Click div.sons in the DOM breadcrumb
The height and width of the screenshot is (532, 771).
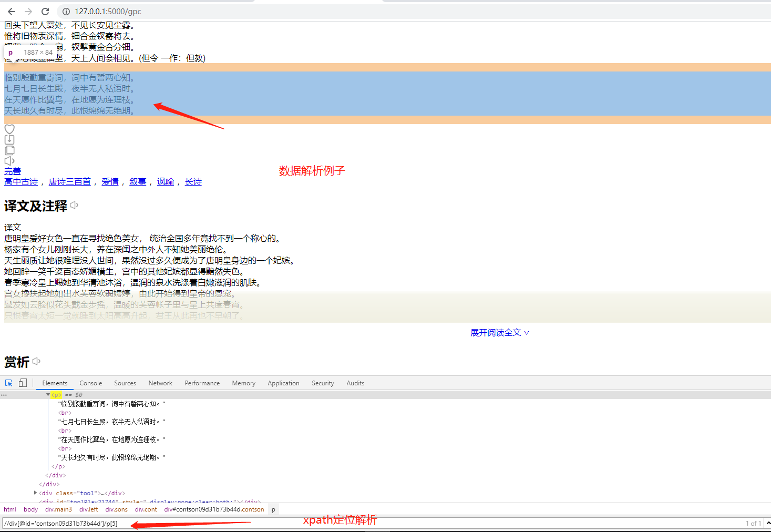tap(117, 509)
